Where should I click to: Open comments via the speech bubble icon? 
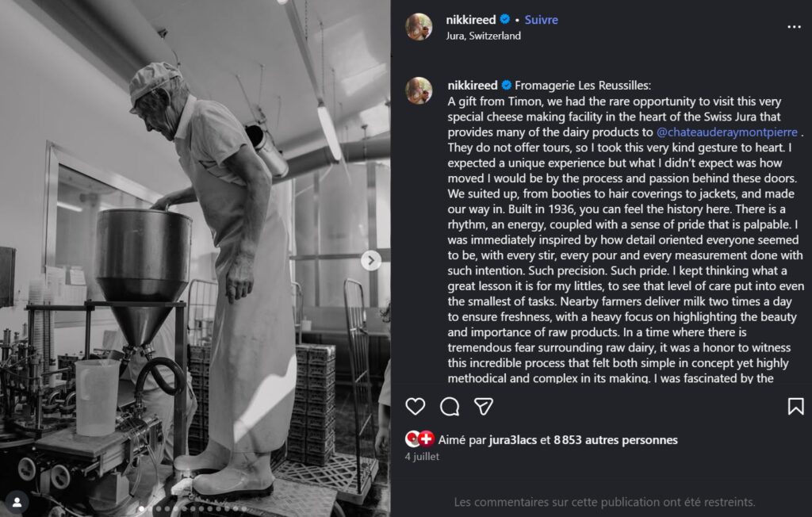coord(450,407)
